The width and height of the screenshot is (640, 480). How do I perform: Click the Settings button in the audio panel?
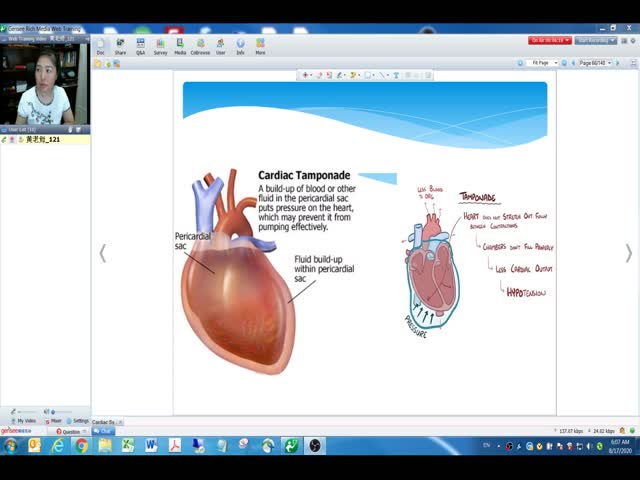point(78,420)
